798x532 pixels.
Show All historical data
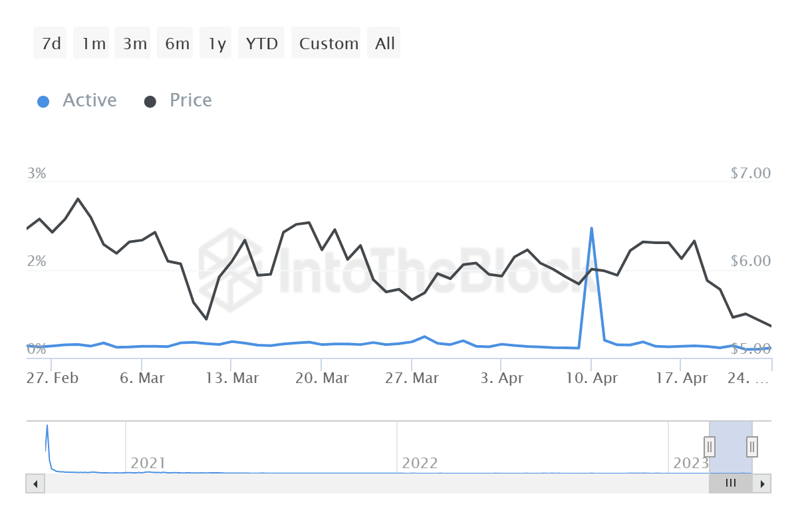384,43
